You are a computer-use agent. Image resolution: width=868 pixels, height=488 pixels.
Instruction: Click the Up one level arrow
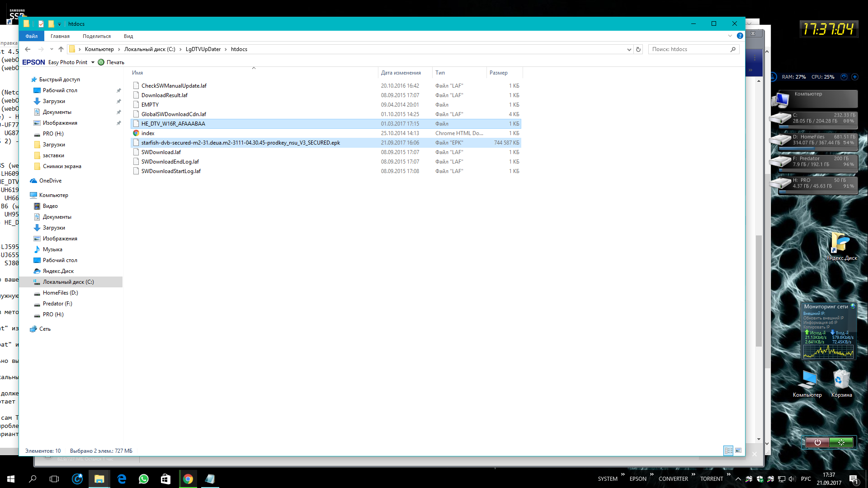61,49
